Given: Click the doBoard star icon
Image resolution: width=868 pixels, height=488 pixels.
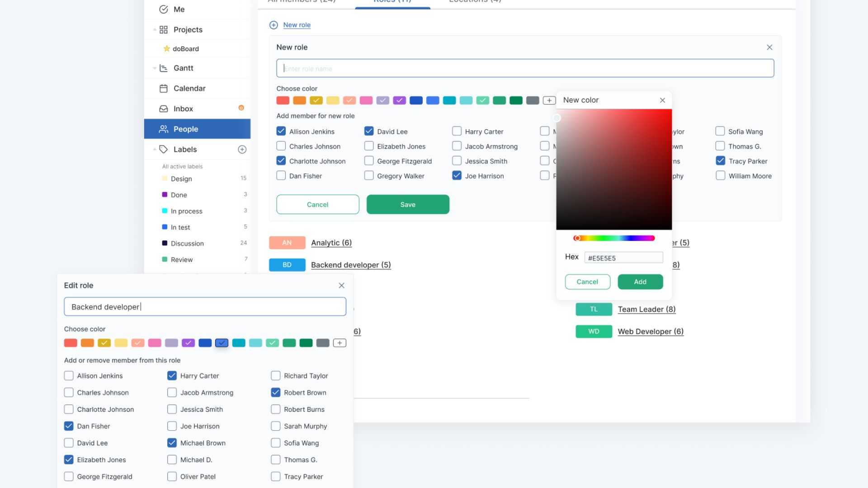Looking at the screenshot, I should click(x=166, y=49).
